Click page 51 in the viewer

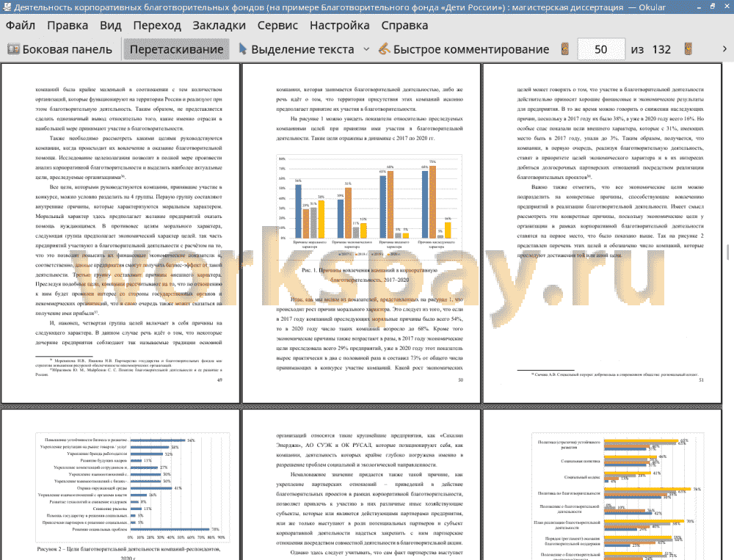pos(602,233)
